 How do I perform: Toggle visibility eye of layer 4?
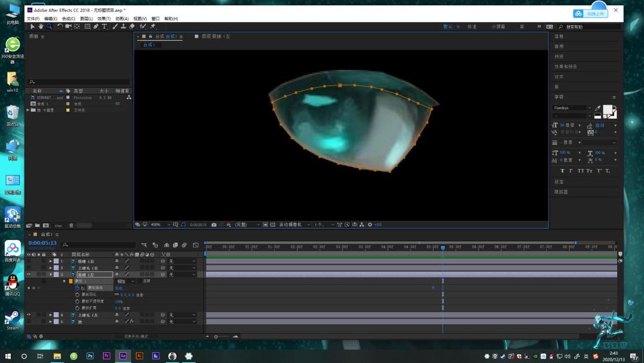[x=29, y=315]
